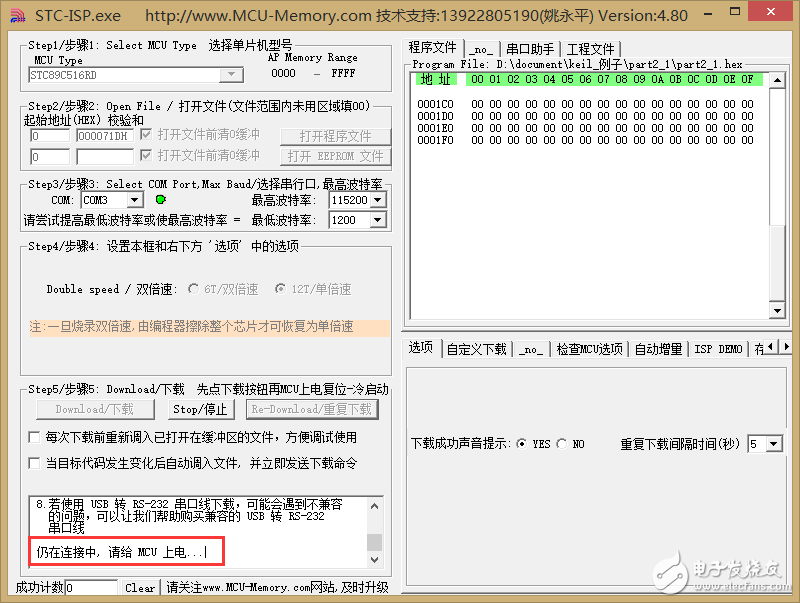Click hex row address 0001C0
The width and height of the screenshot is (800, 603).
click(435, 104)
